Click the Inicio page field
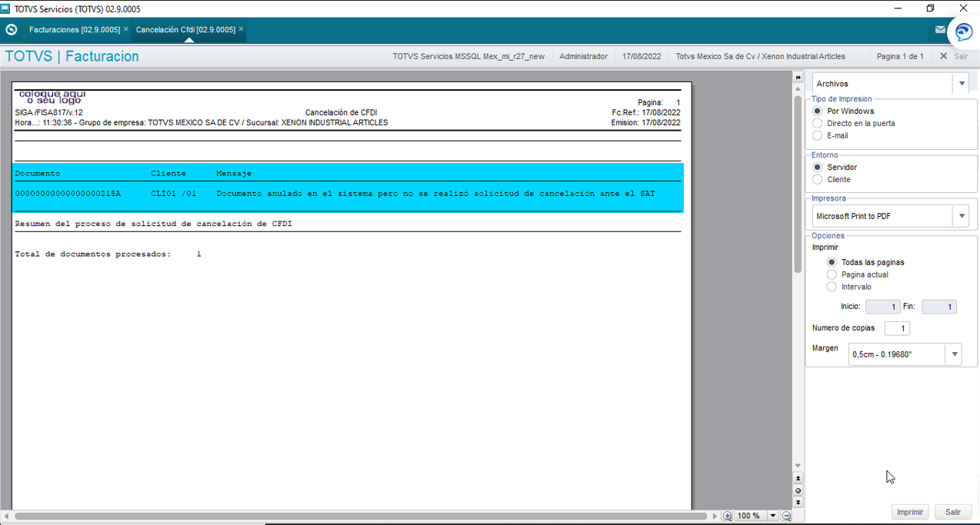Viewport: 980px width, 525px height. (883, 307)
